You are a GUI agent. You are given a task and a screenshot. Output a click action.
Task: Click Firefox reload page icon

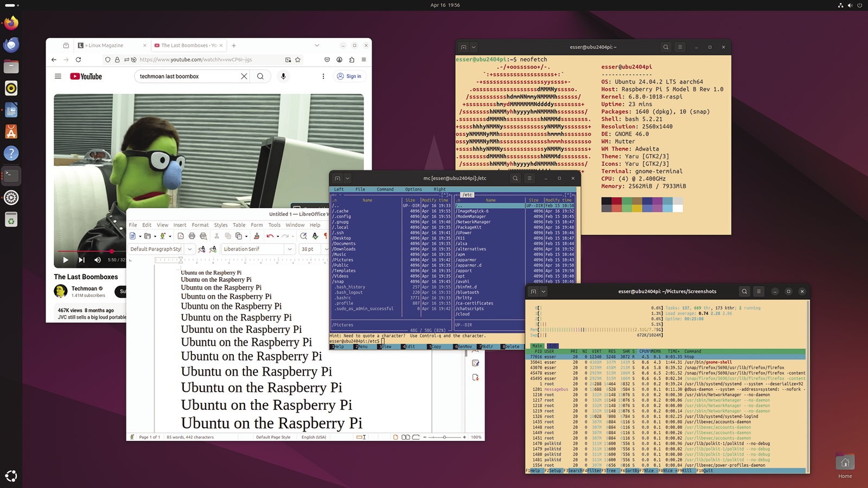pyautogui.click(x=78, y=60)
